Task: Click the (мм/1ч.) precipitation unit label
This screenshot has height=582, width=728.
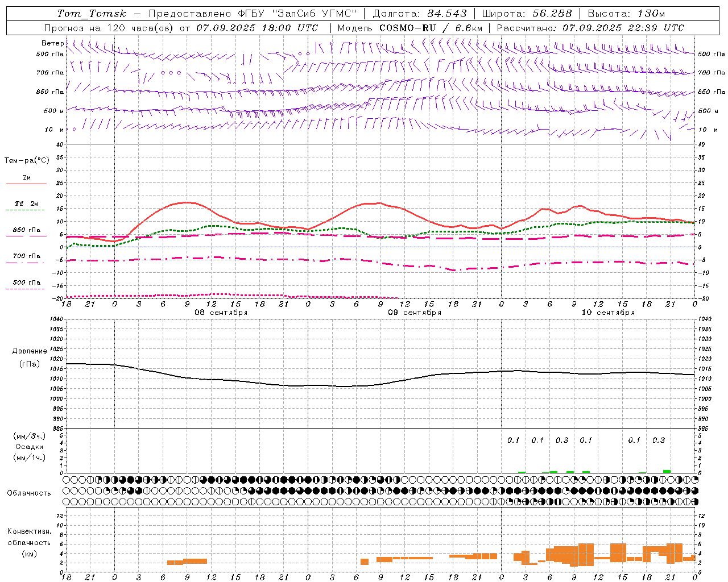Action: click(x=30, y=458)
